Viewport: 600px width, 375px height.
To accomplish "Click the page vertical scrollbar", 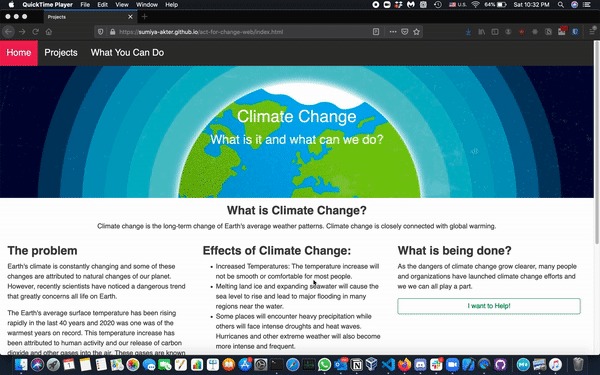I will (596, 142).
